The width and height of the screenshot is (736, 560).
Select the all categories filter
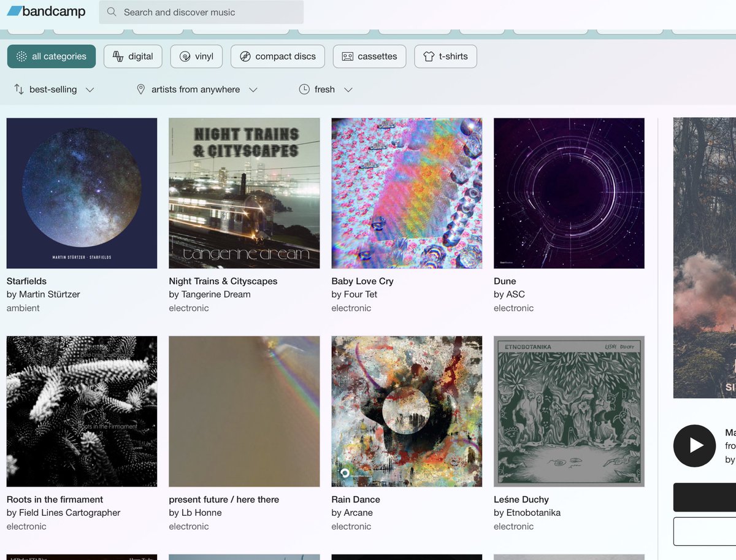point(52,56)
